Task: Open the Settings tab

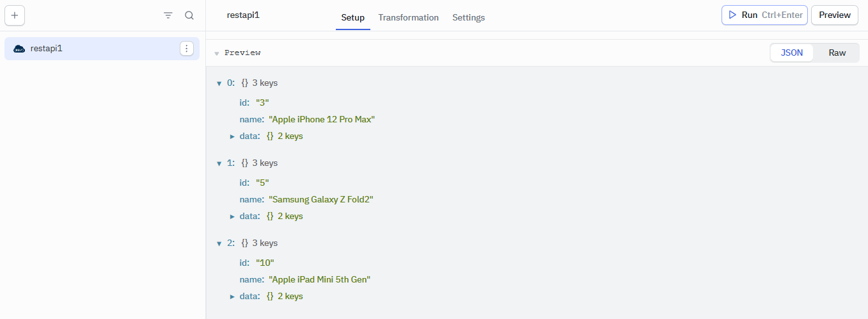Action: pos(468,17)
